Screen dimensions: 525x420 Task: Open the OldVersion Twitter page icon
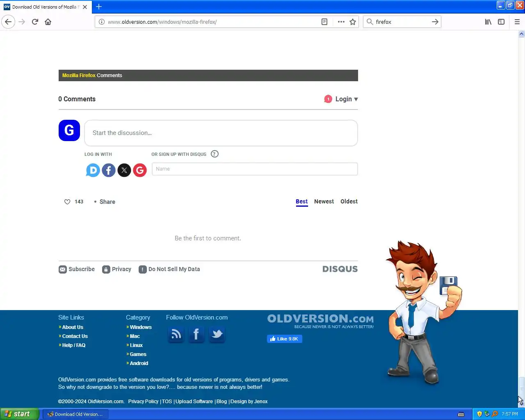coord(217,334)
